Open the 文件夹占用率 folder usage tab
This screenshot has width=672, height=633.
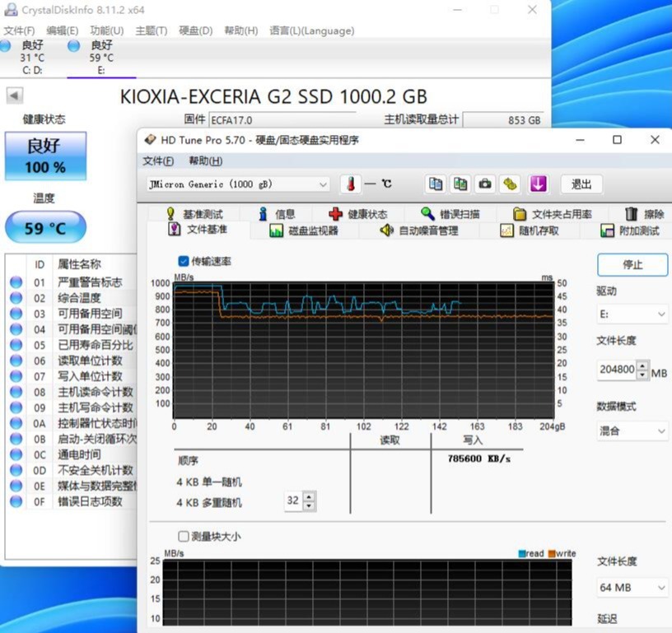(x=553, y=214)
